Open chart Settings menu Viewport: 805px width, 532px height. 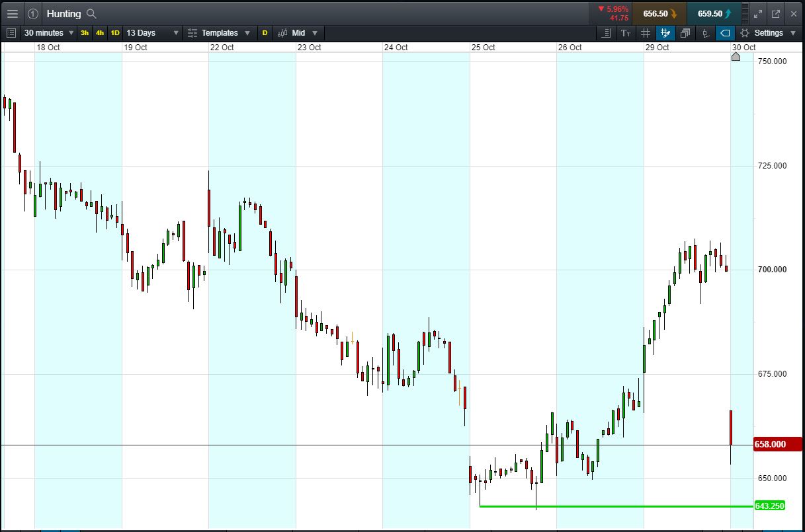tap(767, 33)
